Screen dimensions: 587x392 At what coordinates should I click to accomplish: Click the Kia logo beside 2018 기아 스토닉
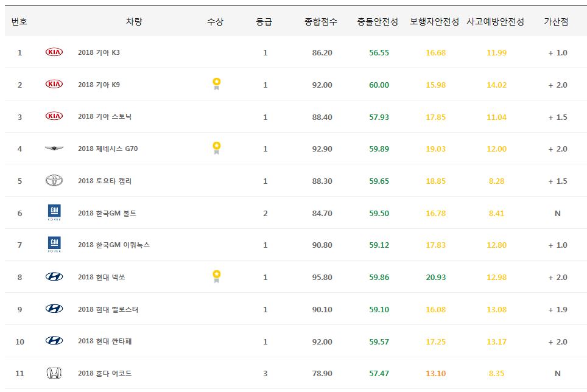(54, 116)
